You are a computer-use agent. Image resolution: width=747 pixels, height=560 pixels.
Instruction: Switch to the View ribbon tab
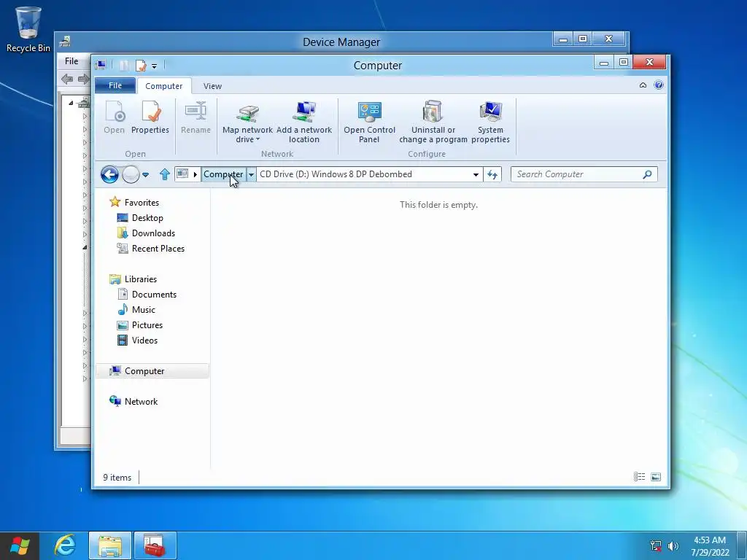pyautogui.click(x=212, y=86)
